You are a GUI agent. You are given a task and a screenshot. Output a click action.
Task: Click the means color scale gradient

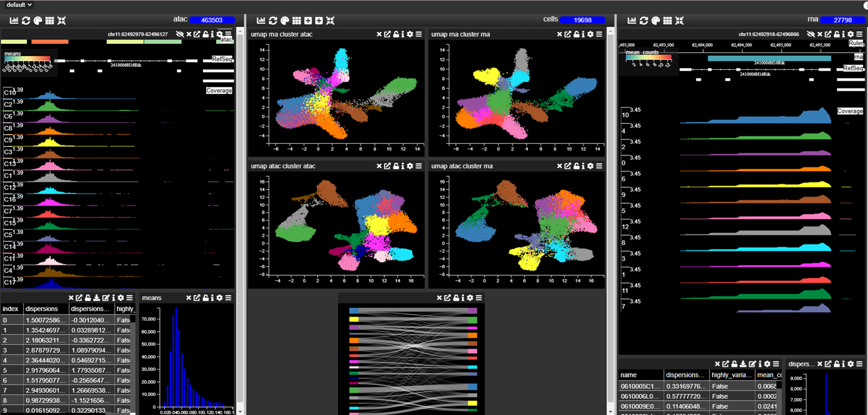[x=28, y=59]
